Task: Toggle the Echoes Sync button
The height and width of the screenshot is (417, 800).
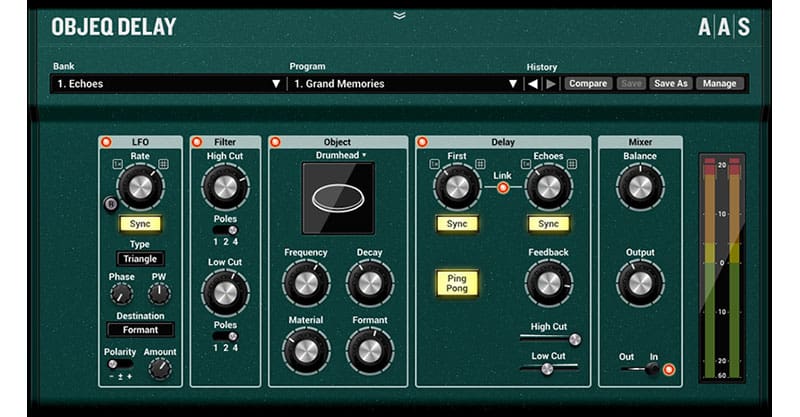Action: [x=548, y=224]
